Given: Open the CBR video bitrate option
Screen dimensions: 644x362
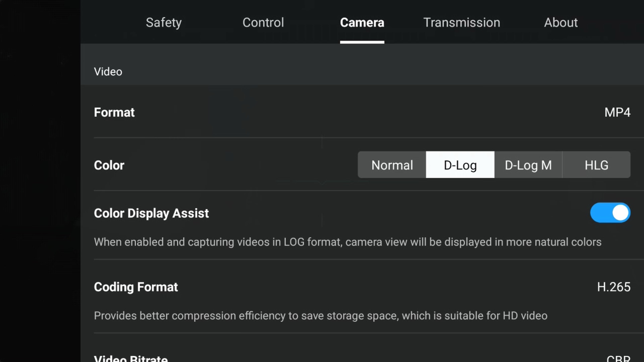Looking at the screenshot, I should pyautogui.click(x=618, y=358).
